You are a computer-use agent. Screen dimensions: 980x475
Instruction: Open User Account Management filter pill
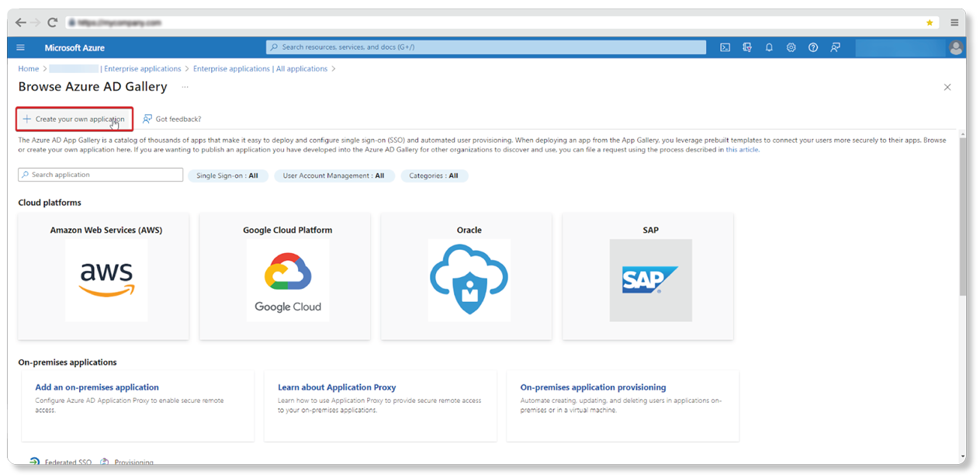click(334, 175)
